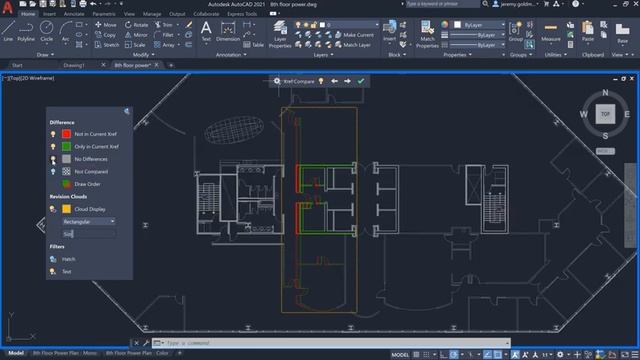Viewport: 640px width, 360px height.
Task: Switch to the Model layout tab
Action: click(16, 353)
